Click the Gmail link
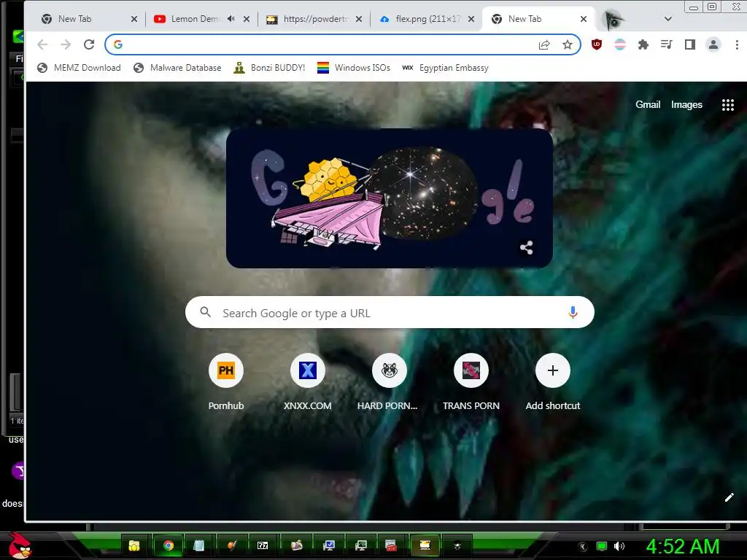The height and width of the screenshot is (560, 747). [648, 105]
